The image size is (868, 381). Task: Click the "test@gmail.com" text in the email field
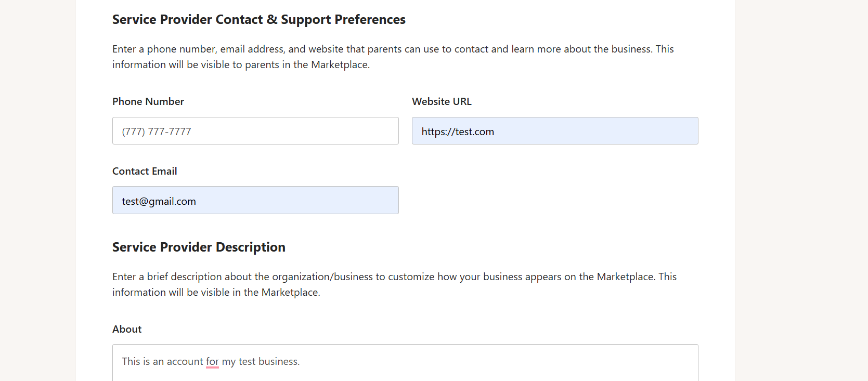(x=159, y=201)
